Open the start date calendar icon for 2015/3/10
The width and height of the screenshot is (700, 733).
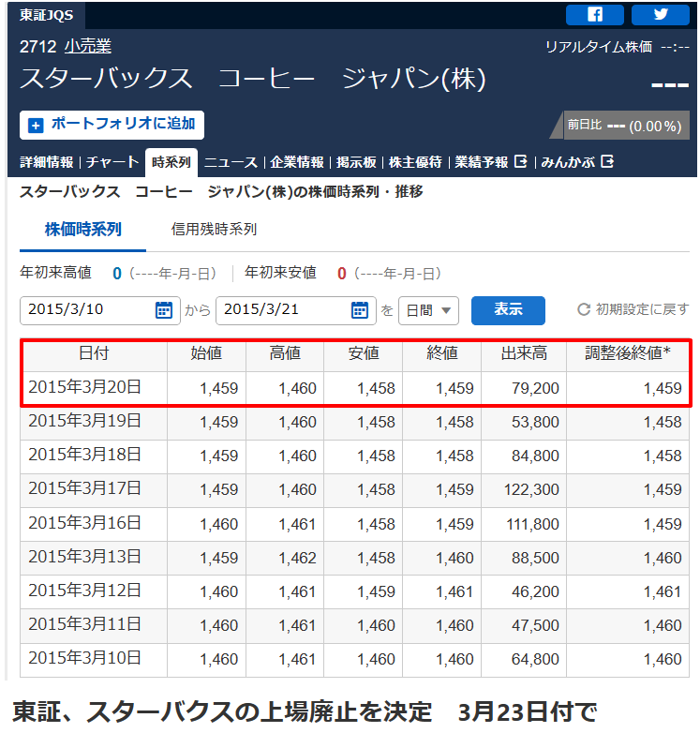164,310
